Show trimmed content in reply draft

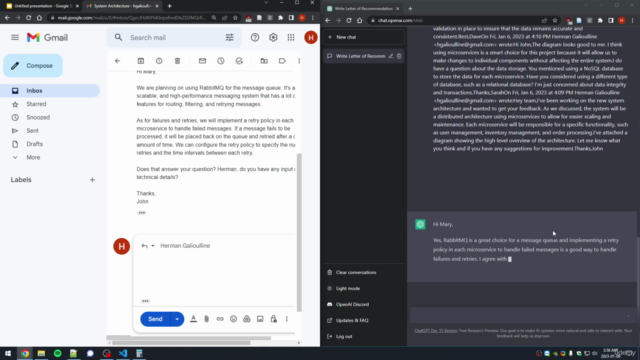[145, 301]
